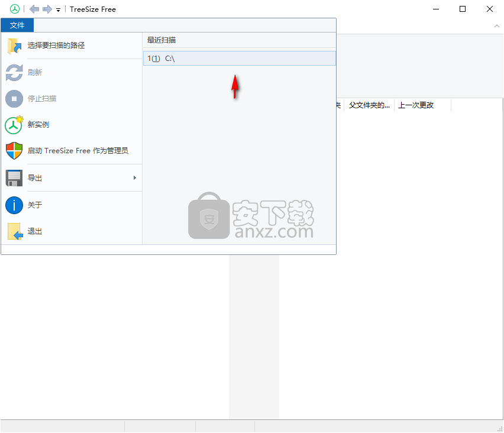Click the administrator shield icon
This screenshot has height=433, width=504.
(x=14, y=151)
